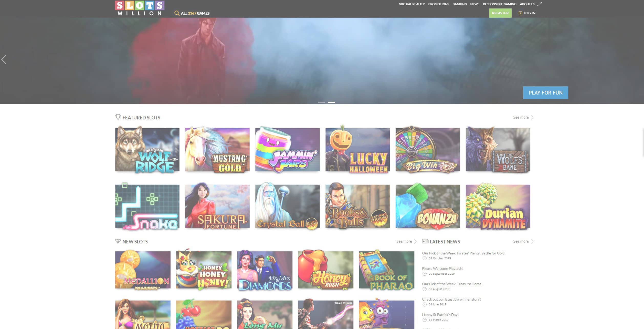Open the Big Win 777 slot
The image size is (644, 329).
click(x=428, y=150)
